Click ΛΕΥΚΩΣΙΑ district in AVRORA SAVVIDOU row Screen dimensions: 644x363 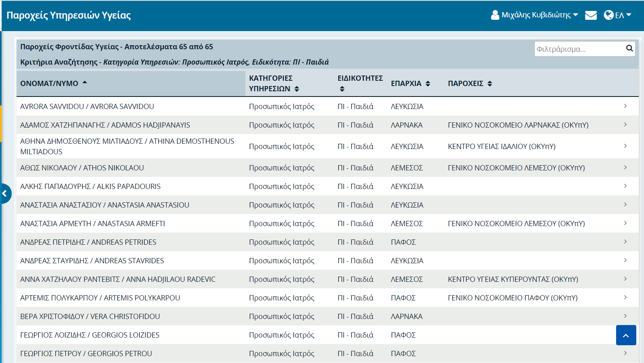tap(407, 107)
